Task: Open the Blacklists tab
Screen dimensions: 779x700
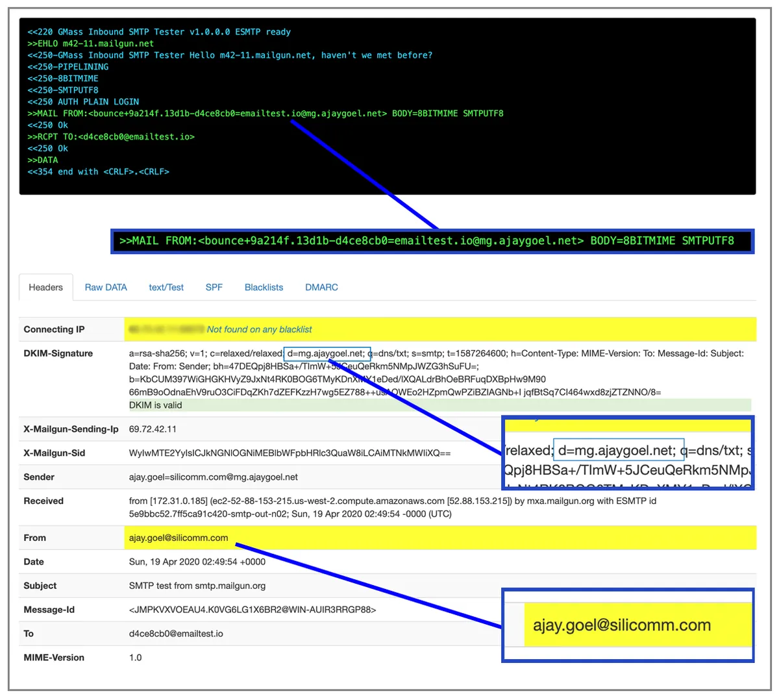Action: click(x=264, y=287)
